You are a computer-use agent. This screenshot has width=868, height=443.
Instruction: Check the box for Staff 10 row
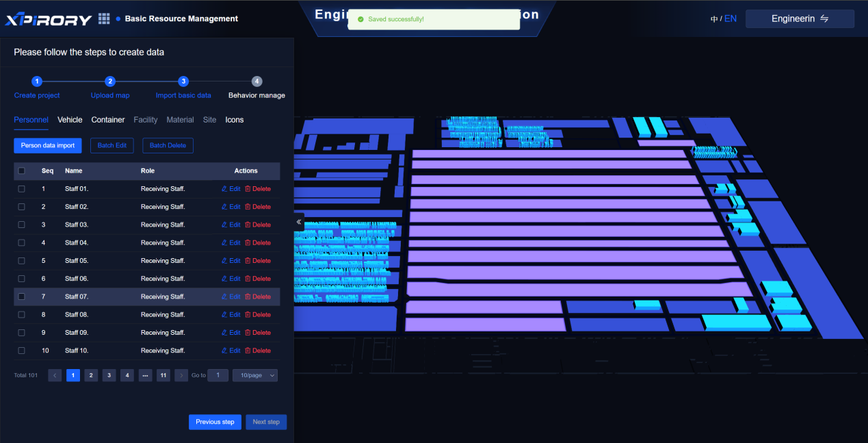click(21, 351)
